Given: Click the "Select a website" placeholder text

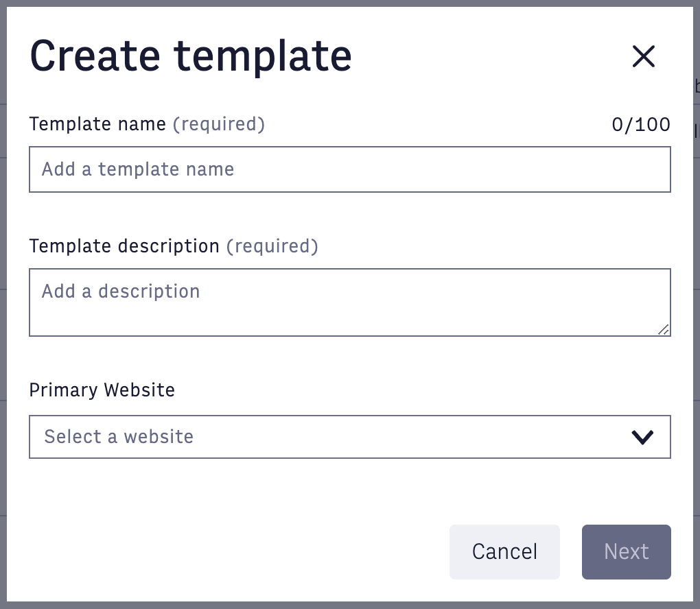Looking at the screenshot, I should pyautogui.click(x=119, y=437).
